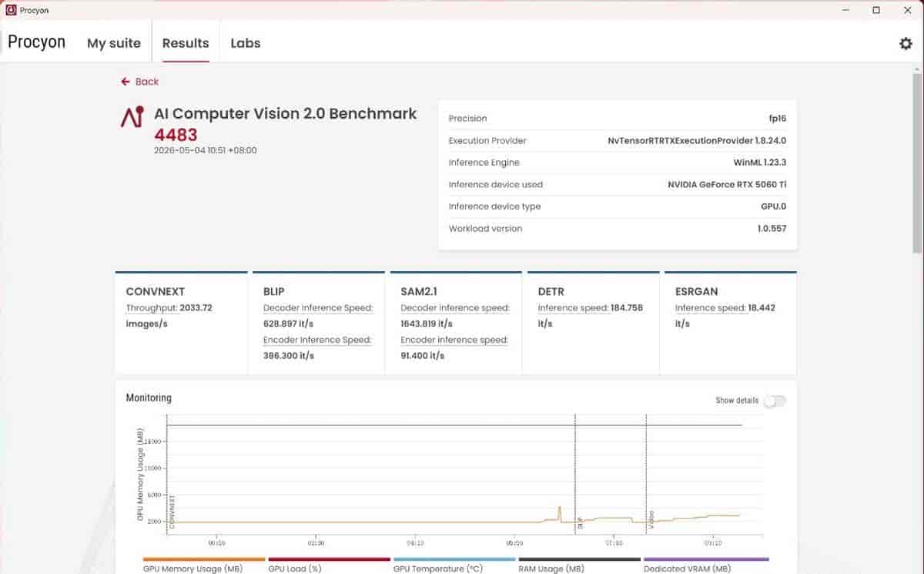Click the date 2026-05-04 10:51 +08:00
The image size is (924, 574).
click(x=206, y=150)
